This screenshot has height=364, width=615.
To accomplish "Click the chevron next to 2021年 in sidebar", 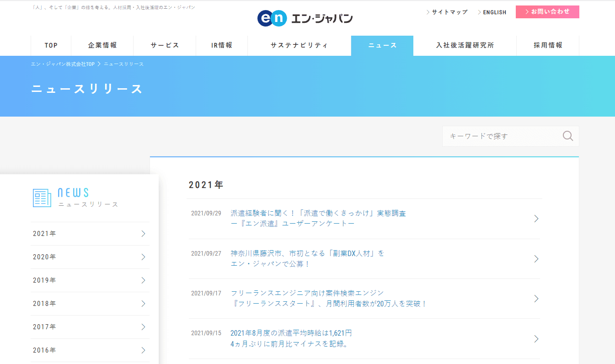I will click(143, 234).
